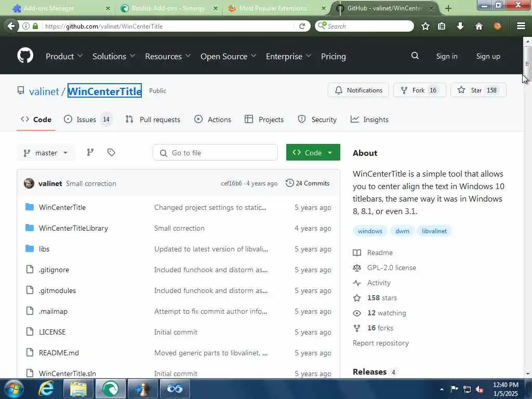Expand the Resources menu

point(168,56)
